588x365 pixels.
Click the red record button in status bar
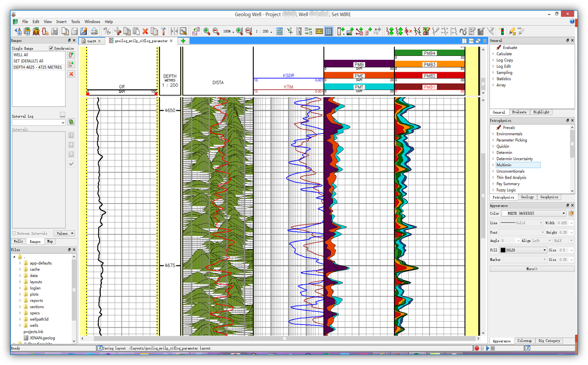point(477,348)
